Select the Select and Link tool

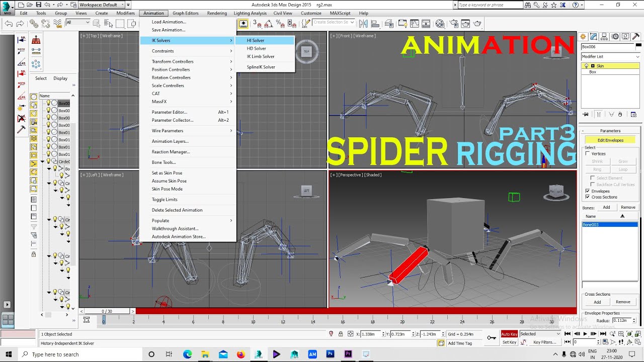[33, 23]
